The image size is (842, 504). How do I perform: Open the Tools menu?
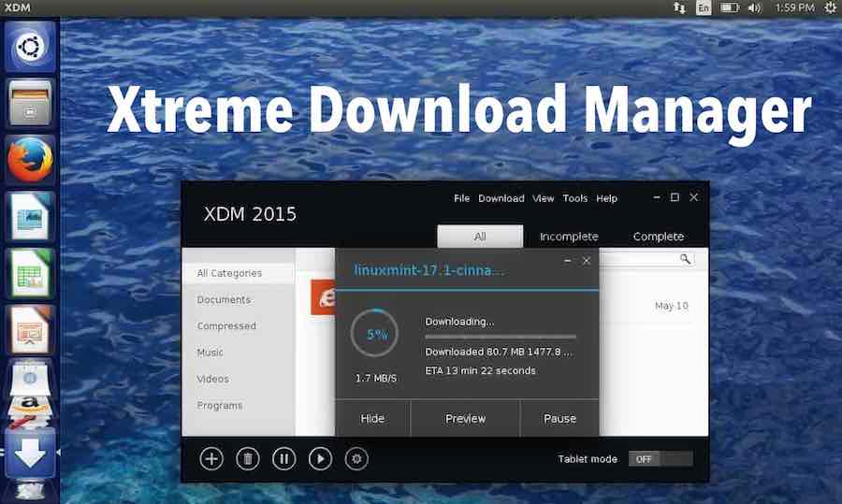(575, 198)
